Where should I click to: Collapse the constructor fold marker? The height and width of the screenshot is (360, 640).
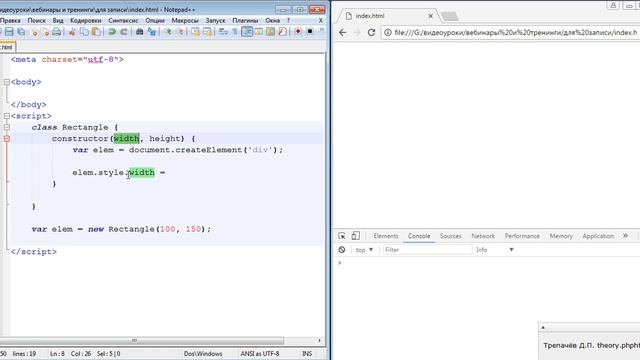pyautogui.click(x=7, y=139)
